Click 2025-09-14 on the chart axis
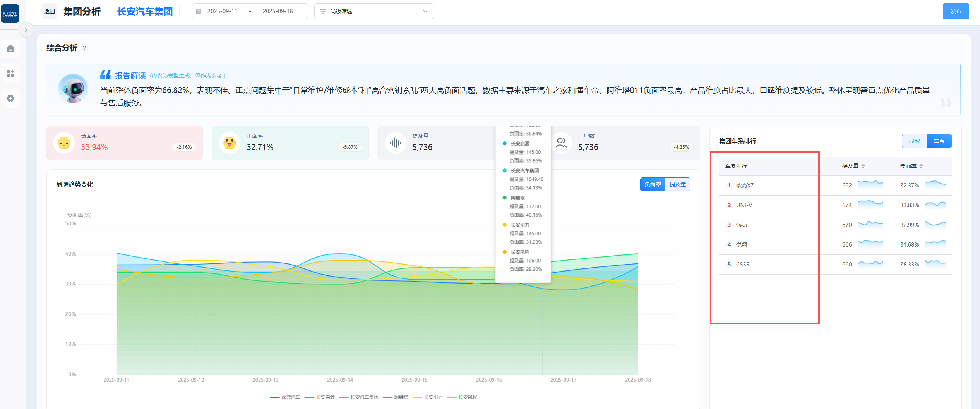The image size is (980, 409). [x=340, y=380]
